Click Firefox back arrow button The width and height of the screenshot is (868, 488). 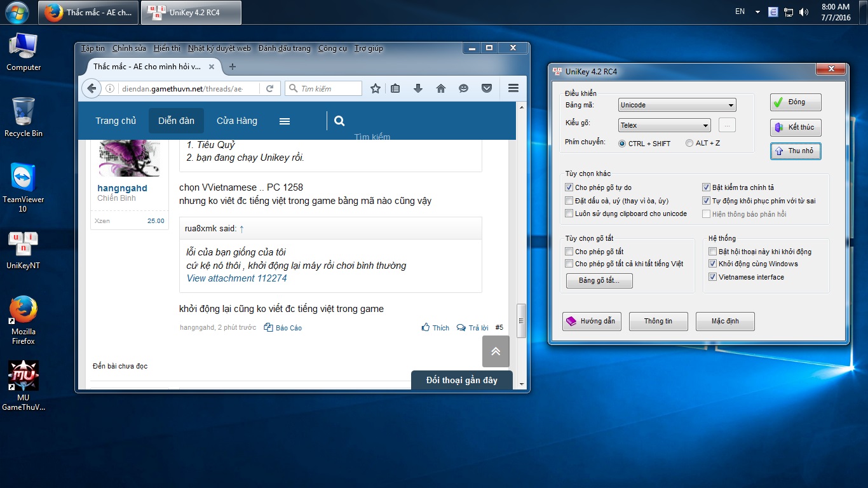click(92, 88)
